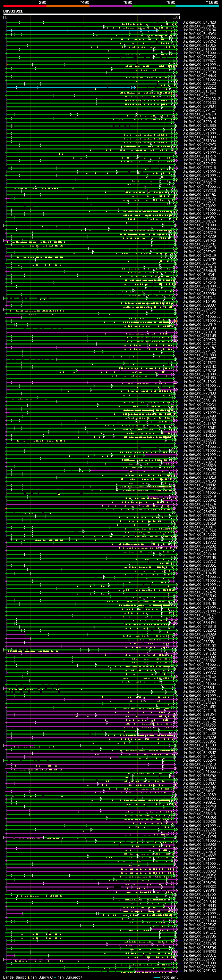Click the green ~80% identity color bar
The image size is (222, 980).
click(x=154, y=6)
